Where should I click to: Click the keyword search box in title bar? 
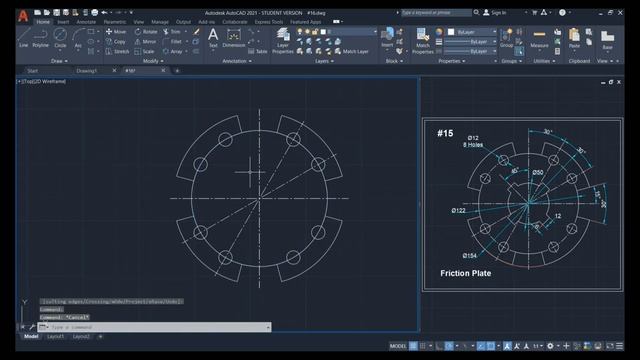[x=436, y=13]
